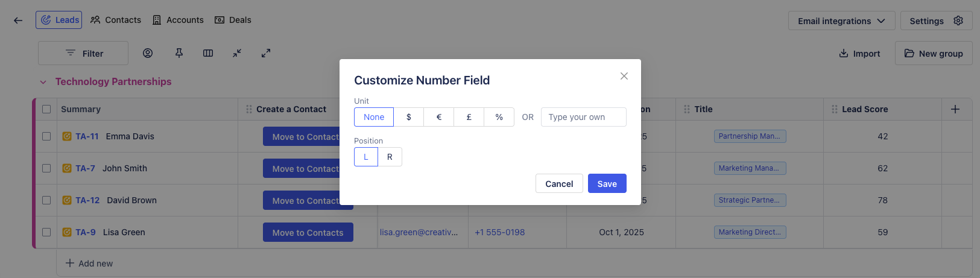
Task: Click the back arrow icon
Action: [x=18, y=21]
